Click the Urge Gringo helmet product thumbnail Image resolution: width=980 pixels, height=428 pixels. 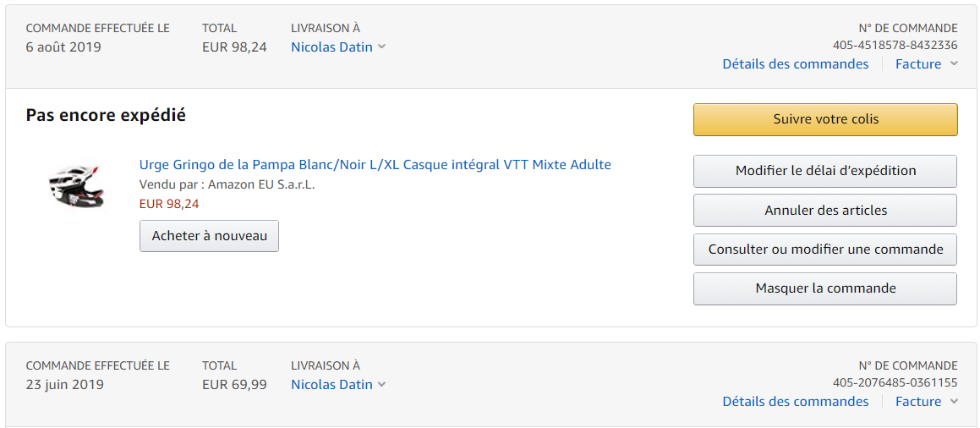coord(76,185)
